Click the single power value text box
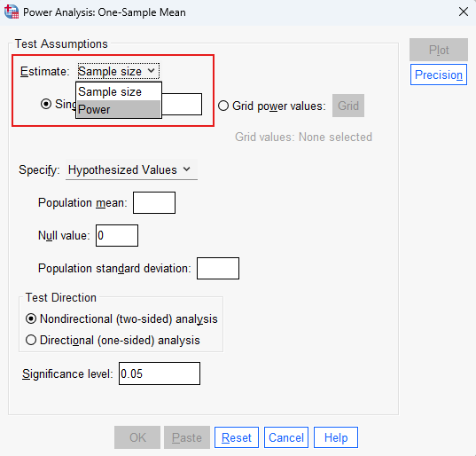This screenshot has width=476, height=456. (182, 104)
